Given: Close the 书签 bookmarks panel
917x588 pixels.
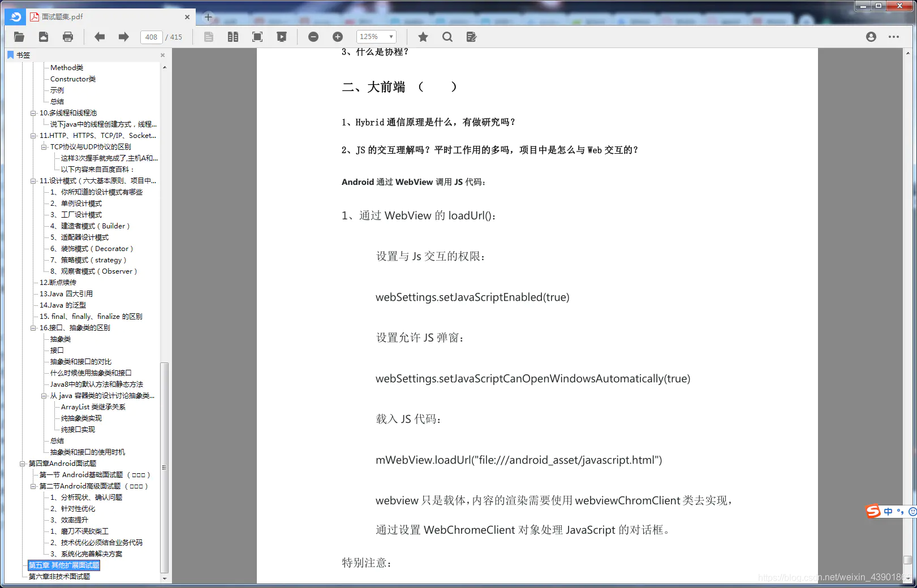Looking at the screenshot, I should click(162, 55).
